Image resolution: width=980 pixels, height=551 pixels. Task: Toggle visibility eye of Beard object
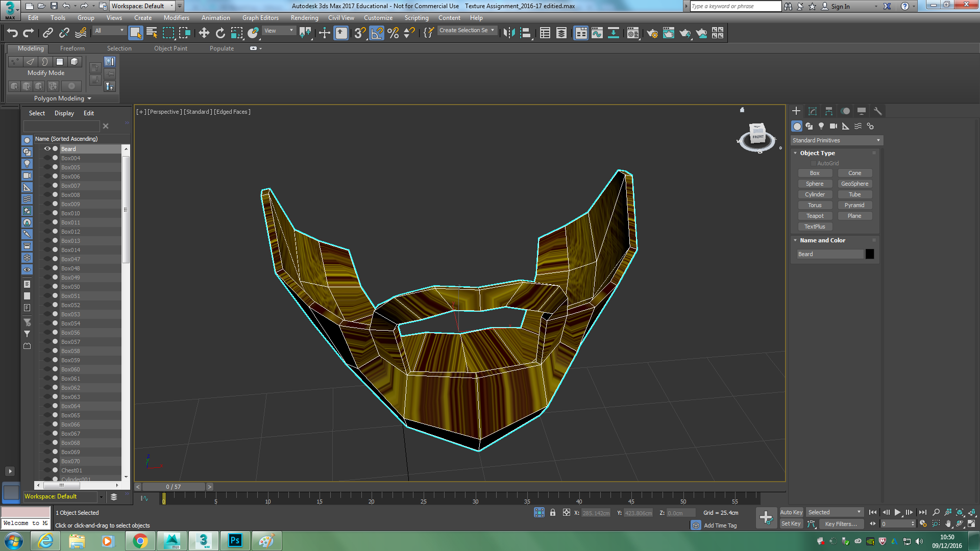[47, 148]
